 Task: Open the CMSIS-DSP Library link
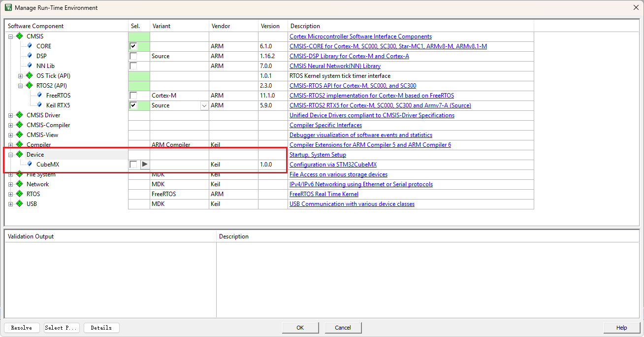(x=349, y=56)
